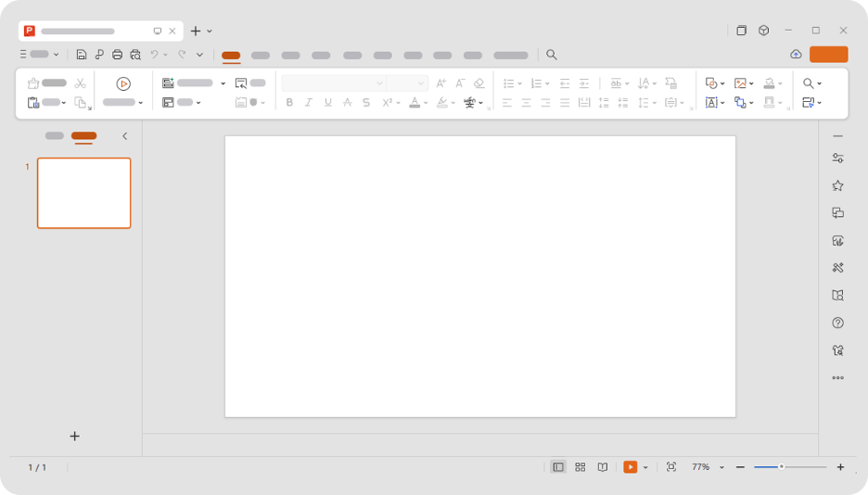
Task: Open the adjustment sliders icon in right sidebar
Action: [x=837, y=159]
